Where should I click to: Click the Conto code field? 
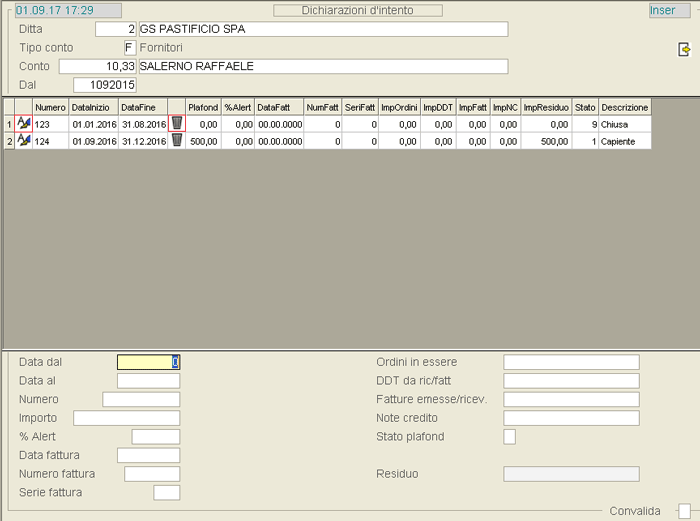pyautogui.click(x=97, y=67)
